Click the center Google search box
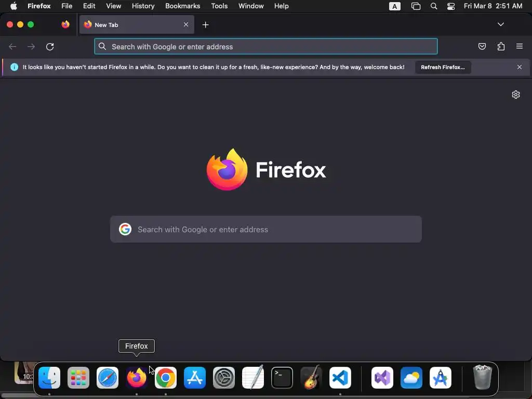The height and width of the screenshot is (399, 532). pyautogui.click(x=265, y=229)
